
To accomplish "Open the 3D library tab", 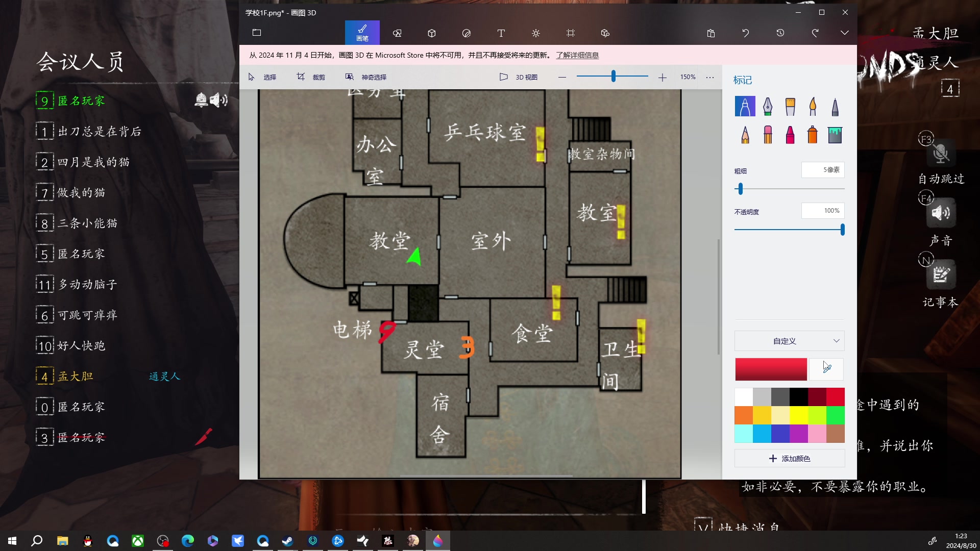I will point(605,33).
